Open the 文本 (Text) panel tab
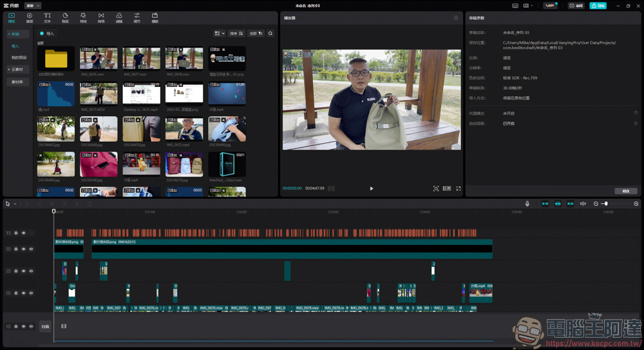 (47, 17)
